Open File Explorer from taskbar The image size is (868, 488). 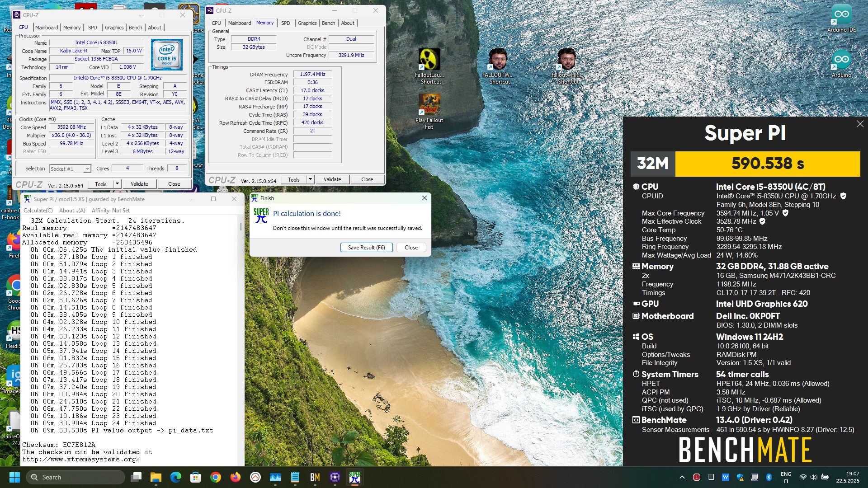click(x=156, y=477)
